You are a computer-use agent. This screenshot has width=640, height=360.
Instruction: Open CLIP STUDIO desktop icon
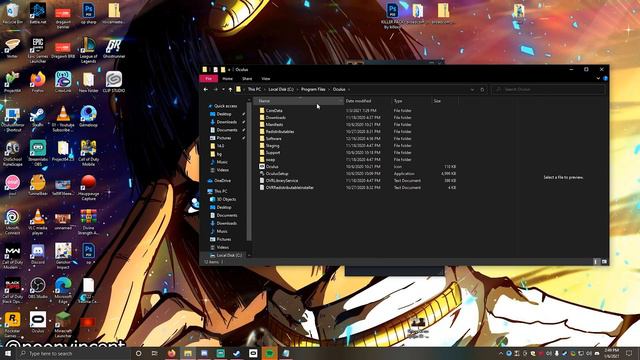(114, 82)
